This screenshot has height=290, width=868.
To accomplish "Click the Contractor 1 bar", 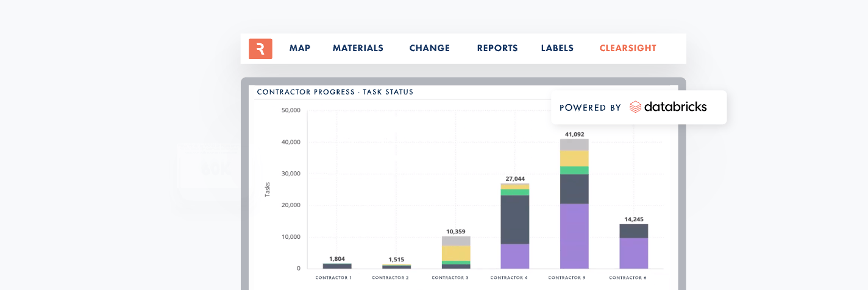I will [337, 266].
